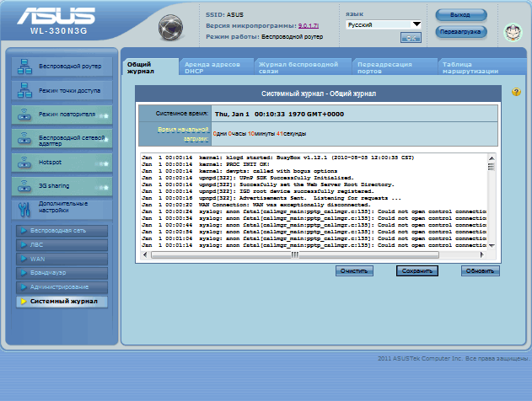The height and width of the screenshot is (401, 532).
Task: Click the cartoon face avatar icon
Action: pos(511,32)
